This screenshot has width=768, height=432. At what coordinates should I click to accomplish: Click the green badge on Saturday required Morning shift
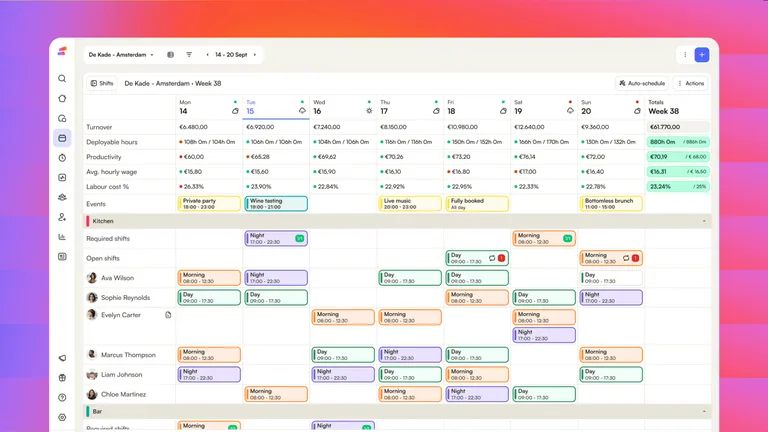(568, 239)
